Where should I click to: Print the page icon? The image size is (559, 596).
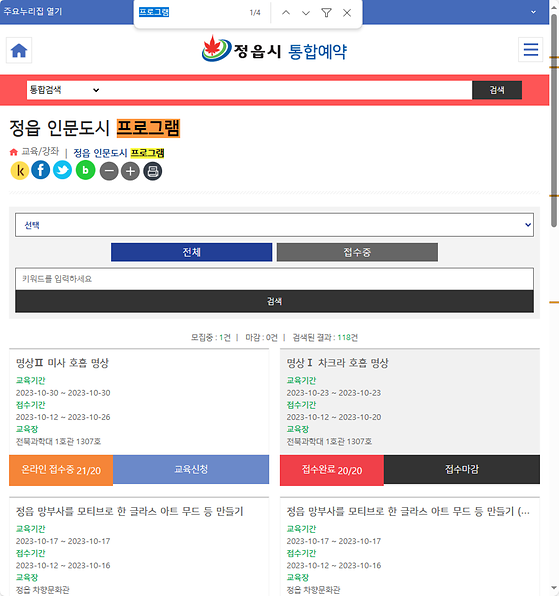(x=153, y=171)
